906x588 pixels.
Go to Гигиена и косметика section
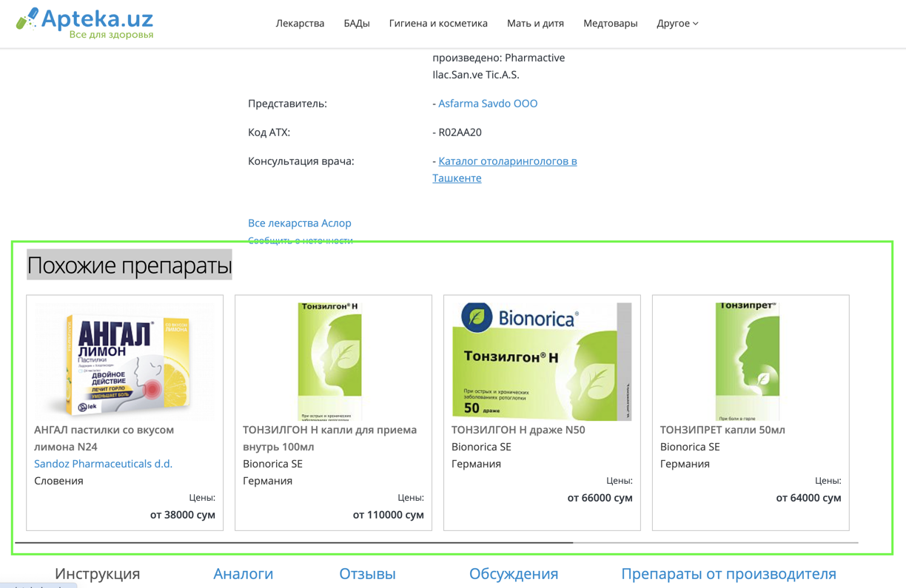438,23
